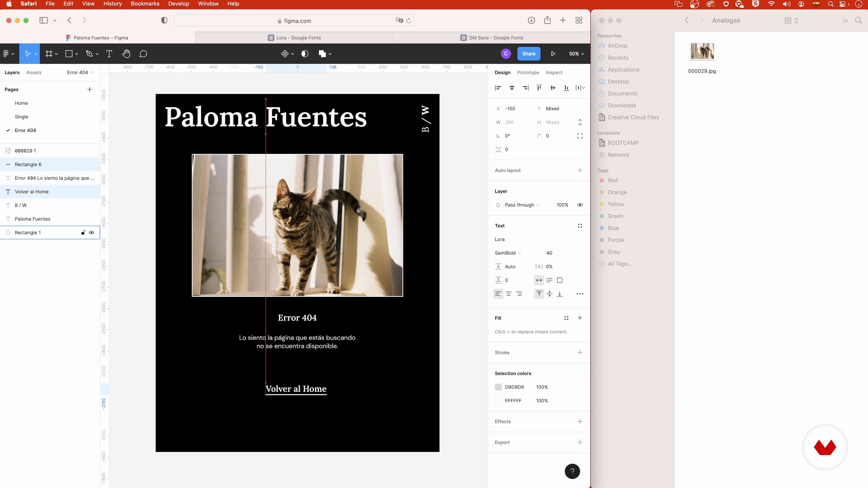The height and width of the screenshot is (488, 868).
Task: Click the Help question mark button
Action: click(572, 472)
